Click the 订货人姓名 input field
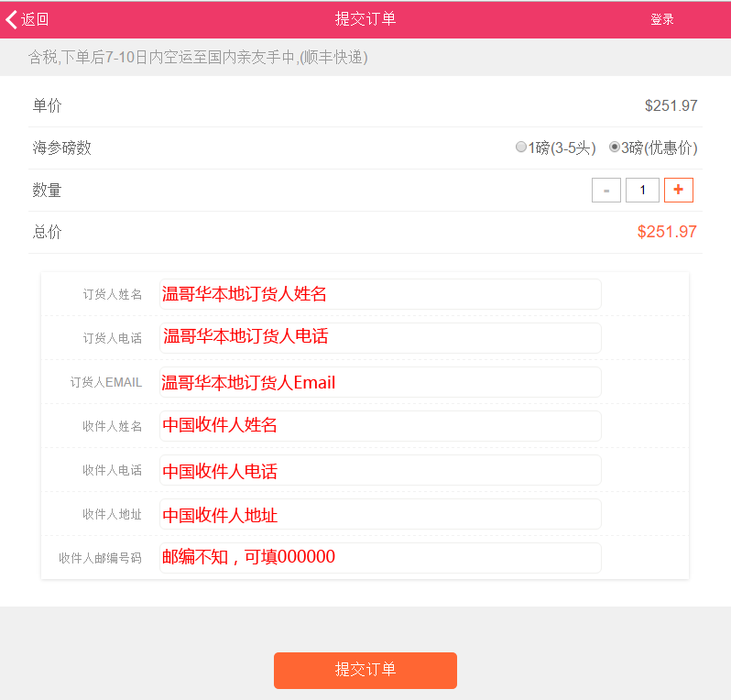 (380, 294)
